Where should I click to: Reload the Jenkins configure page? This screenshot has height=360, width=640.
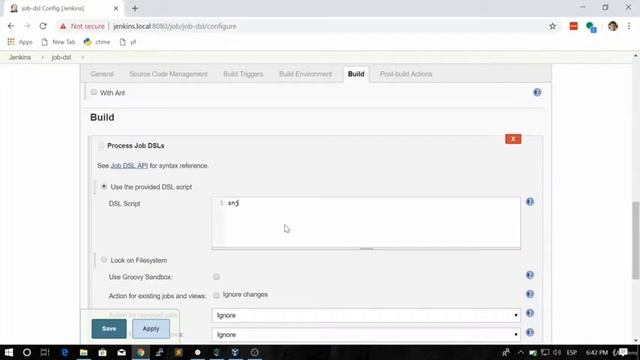(x=43, y=26)
